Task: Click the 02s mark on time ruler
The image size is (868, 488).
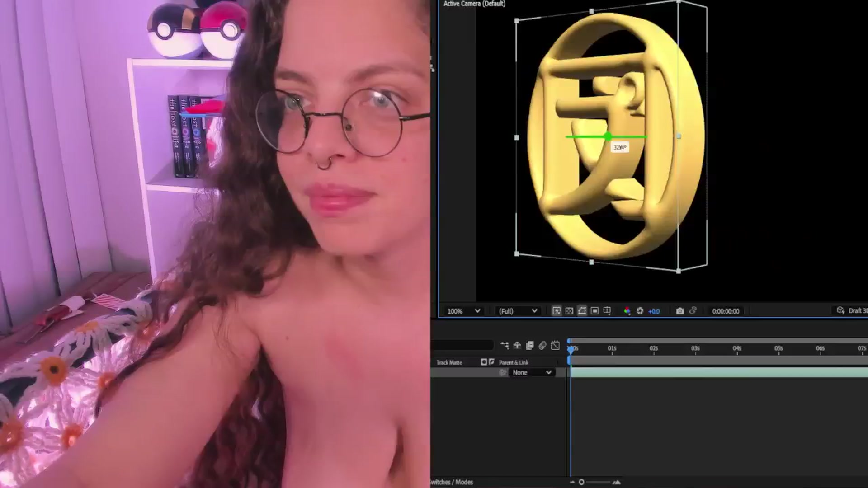Action: pos(654,348)
